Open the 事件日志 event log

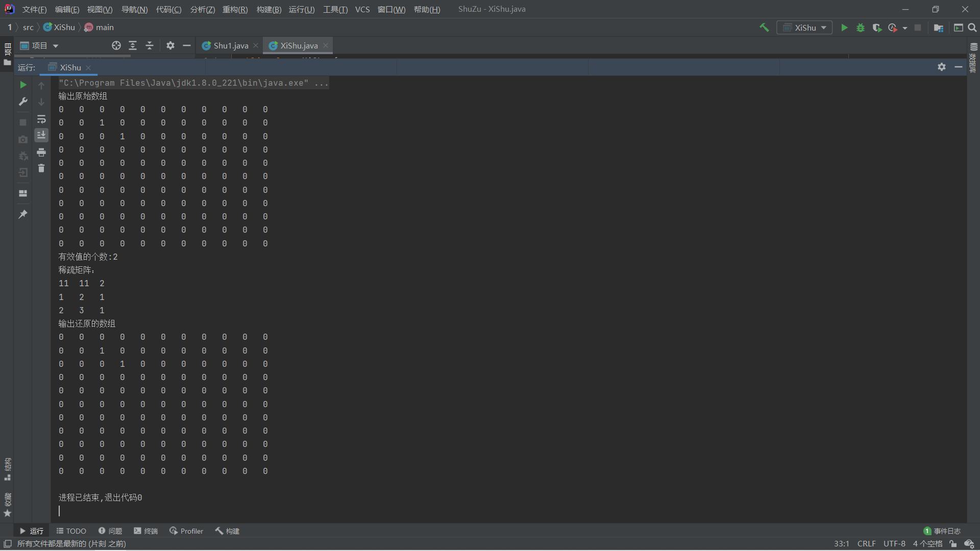[942, 531]
